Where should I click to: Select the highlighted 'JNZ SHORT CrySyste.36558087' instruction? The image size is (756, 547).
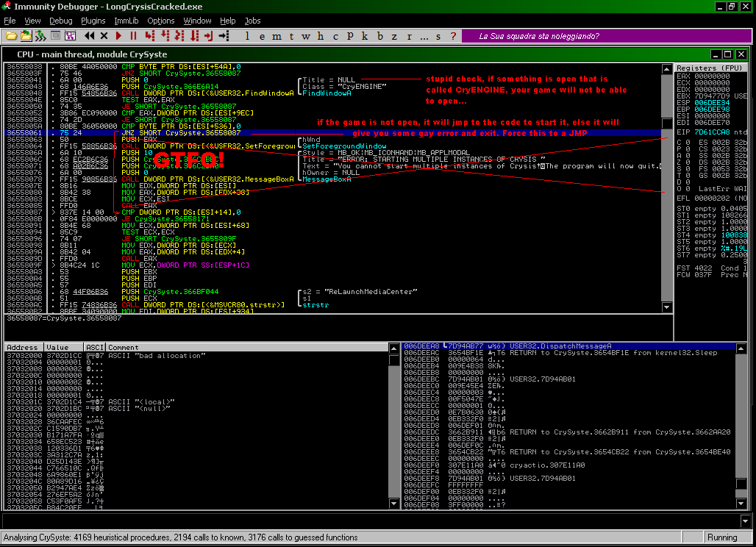[x=332, y=132]
